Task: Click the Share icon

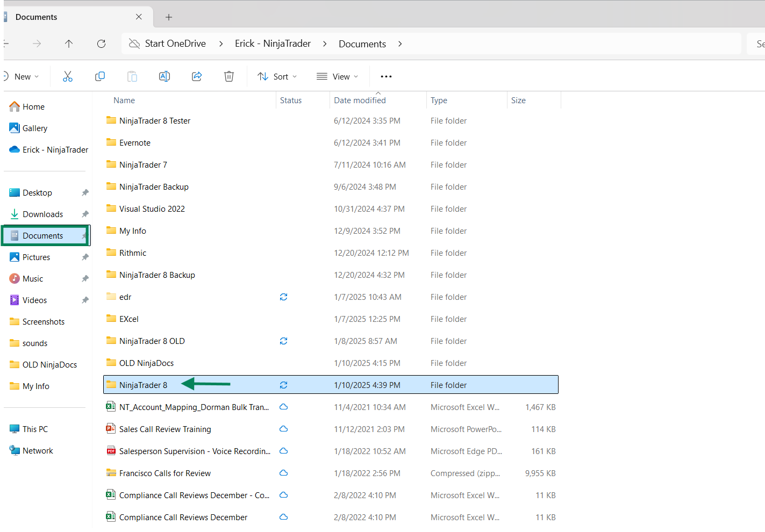Action: [x=197, y=76]
